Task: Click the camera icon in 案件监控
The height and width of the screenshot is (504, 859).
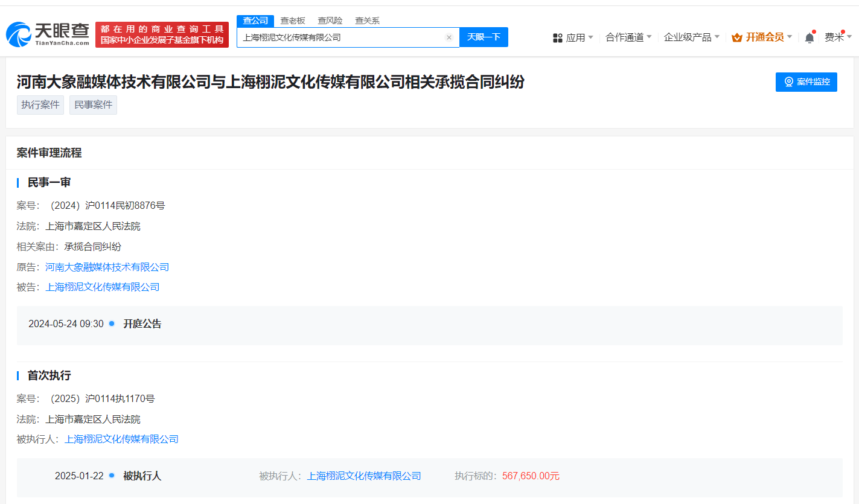Action: click(x=788, y=82)
